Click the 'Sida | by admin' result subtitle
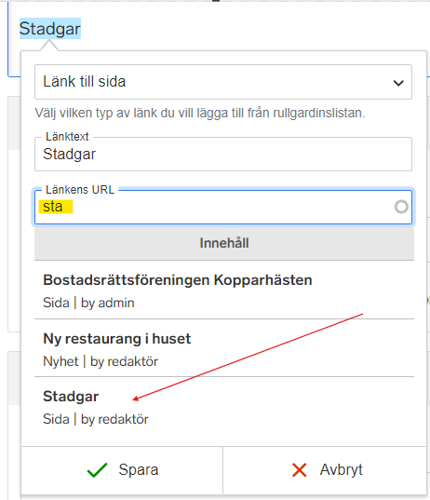430x500 pixels. click(x=89, y=303)
